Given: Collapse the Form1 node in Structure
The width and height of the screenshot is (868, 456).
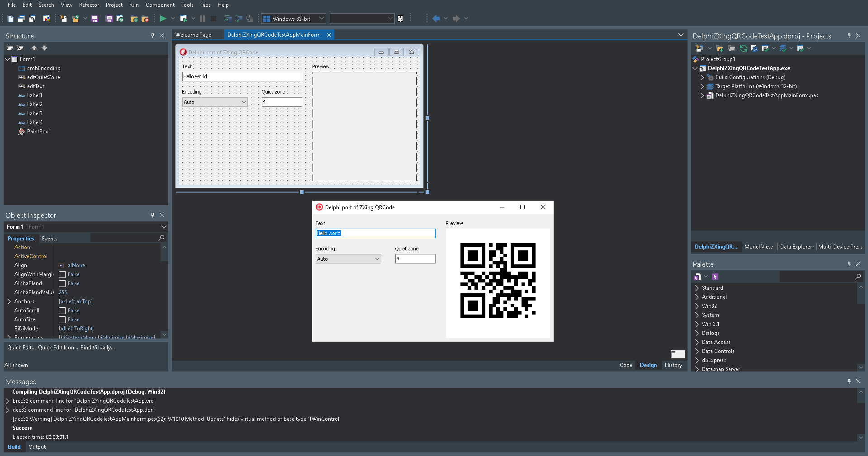Looking at the screenshot, I should [8, 59].
